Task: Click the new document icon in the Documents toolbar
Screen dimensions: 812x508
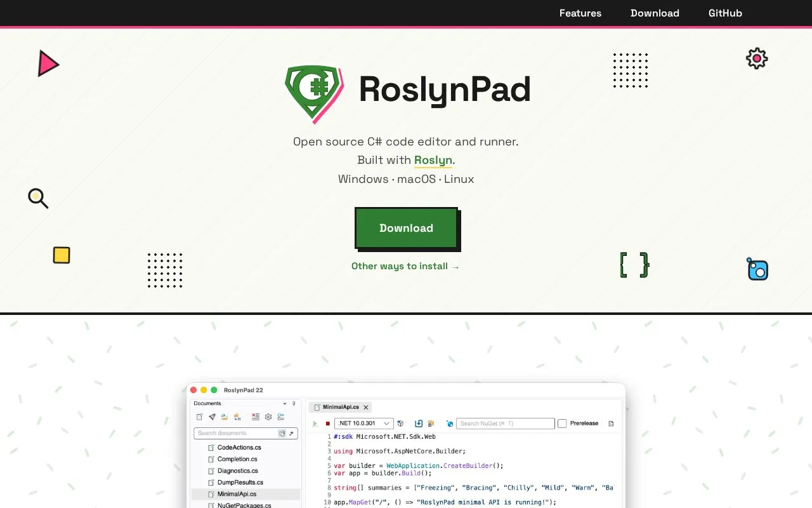Action: [x=199, y=417]
